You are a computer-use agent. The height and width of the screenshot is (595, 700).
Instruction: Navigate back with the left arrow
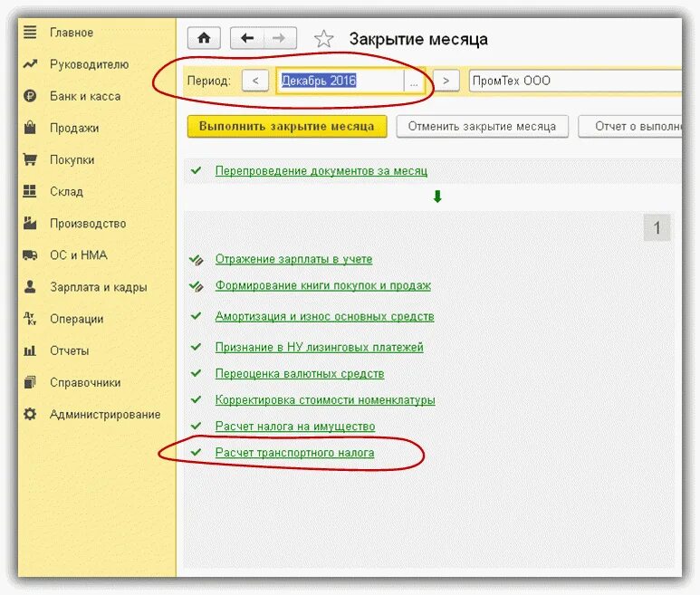247,38
